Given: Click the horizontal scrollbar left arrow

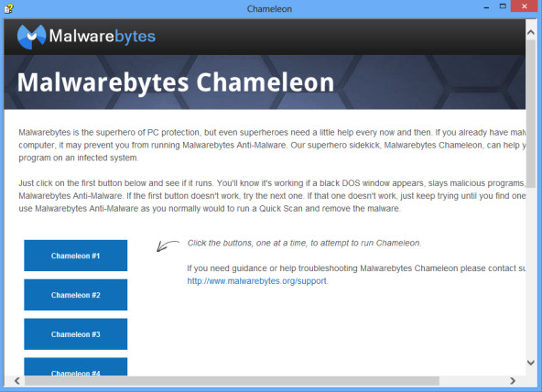Looking at the screenshot, I should 17,381.
